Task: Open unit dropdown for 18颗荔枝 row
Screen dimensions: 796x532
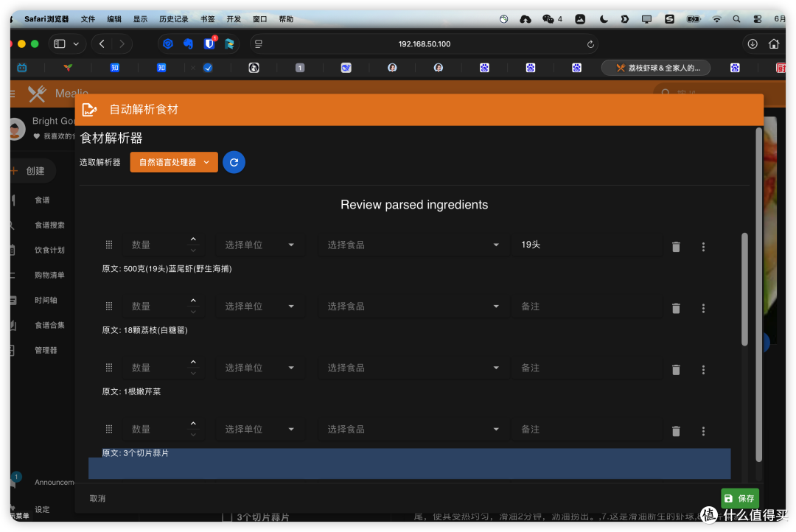Action: pos(260,306)
